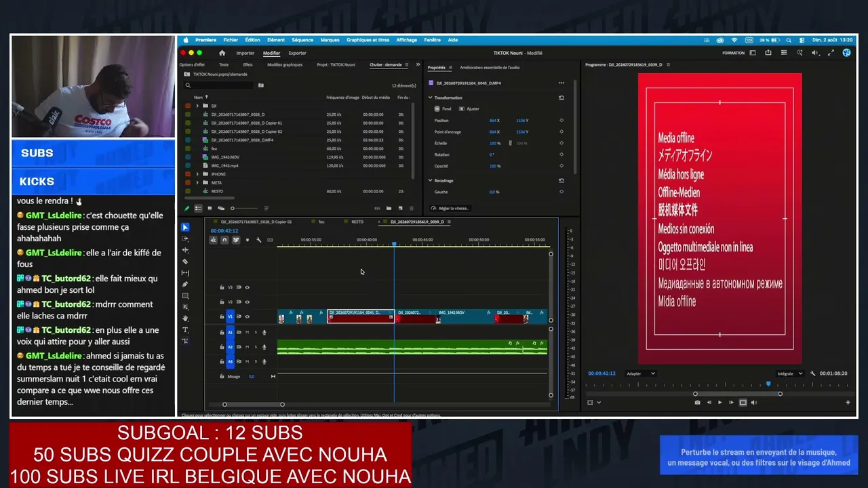Open the Marques menu
The width and height of the screenshot is (868, 488).
(330, 40)
